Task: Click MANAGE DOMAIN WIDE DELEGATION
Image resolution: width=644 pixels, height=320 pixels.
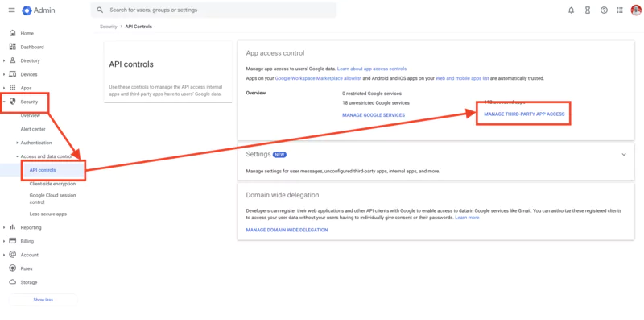Action: [287, 230]
